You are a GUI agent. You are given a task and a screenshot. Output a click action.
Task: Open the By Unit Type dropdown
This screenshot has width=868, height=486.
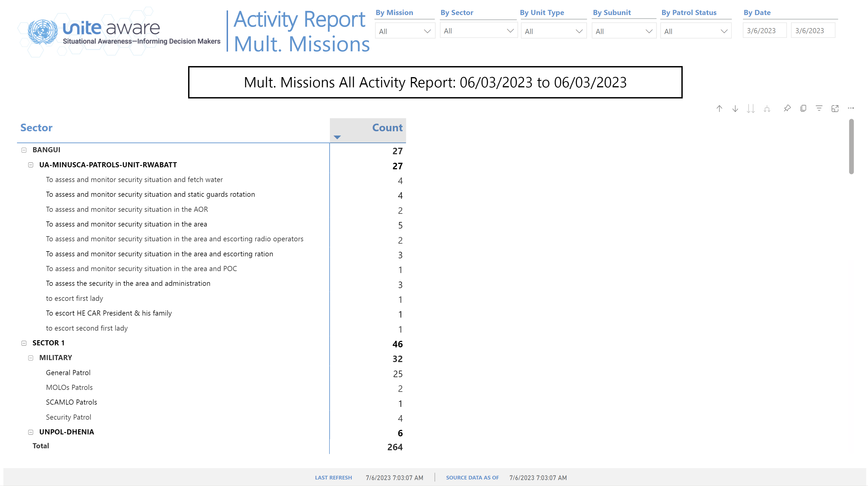[554, 31]
